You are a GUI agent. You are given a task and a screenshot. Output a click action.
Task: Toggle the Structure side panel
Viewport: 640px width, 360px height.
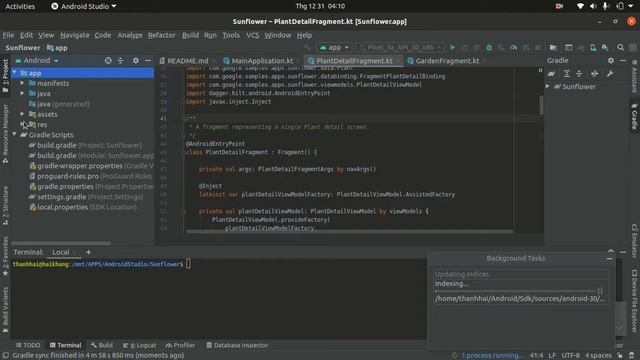pos(5,205)
